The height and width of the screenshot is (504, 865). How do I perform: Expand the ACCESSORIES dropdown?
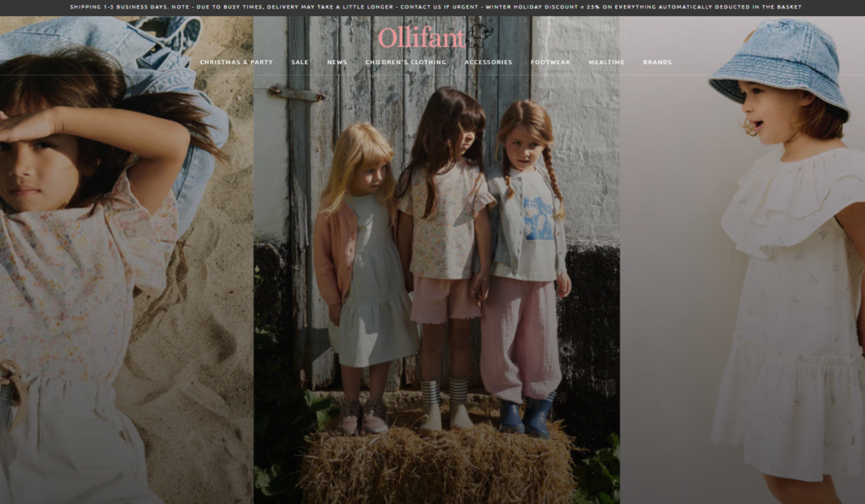coord(487,62)
